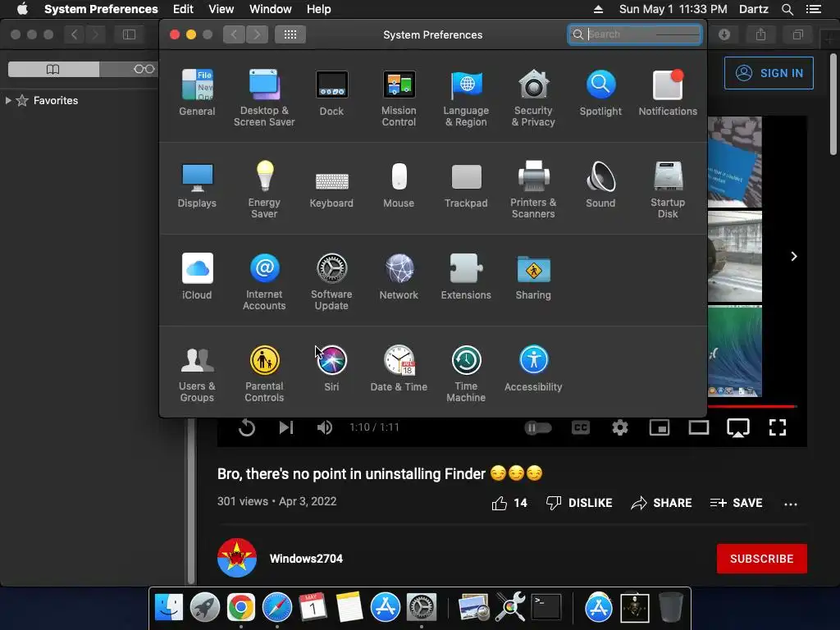Open Energy Saver pane

pyautogui.click(x=264, y=189)
